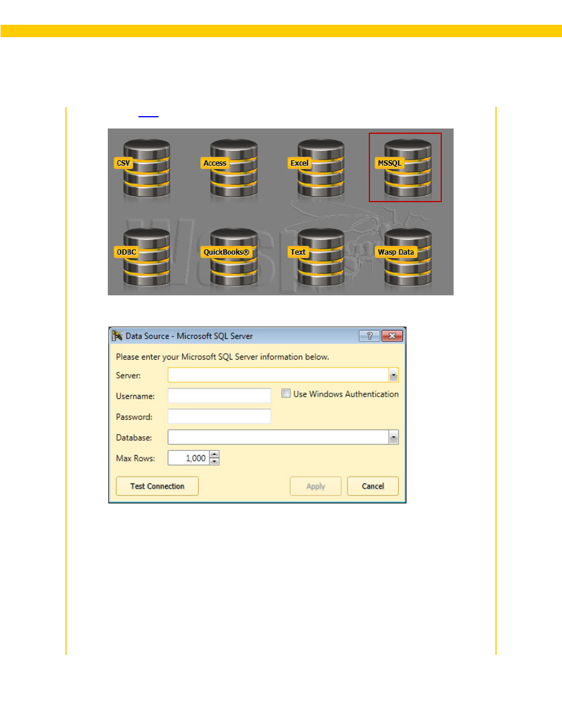Open help via the question mark button
Screen dimensions: 562x728
click(x=369, y=336)
